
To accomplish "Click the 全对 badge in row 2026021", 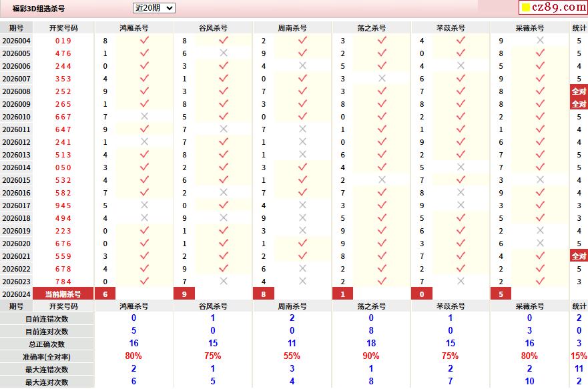I will [579, 256].
